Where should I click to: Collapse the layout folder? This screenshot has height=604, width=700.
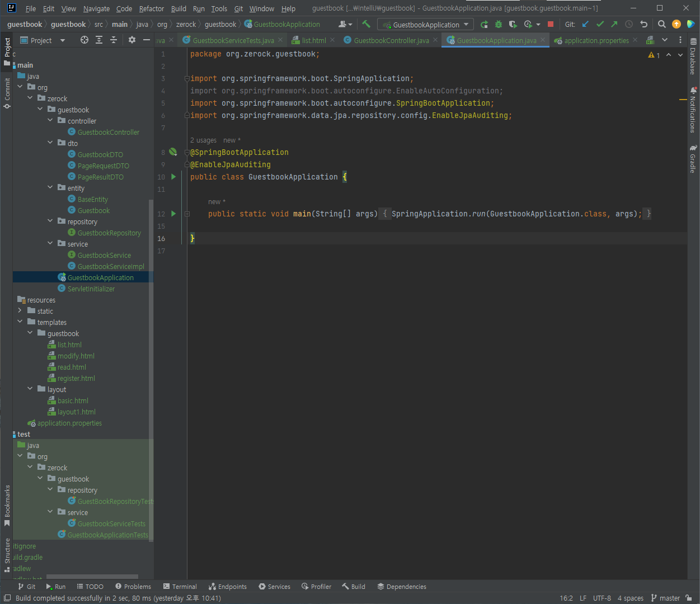click(x=30, y=389)
